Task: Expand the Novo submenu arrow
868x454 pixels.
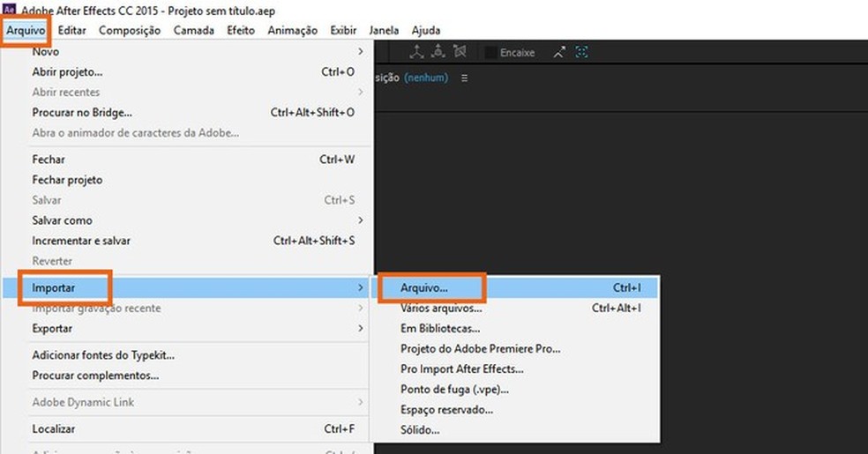Action: tap(361, 51)
